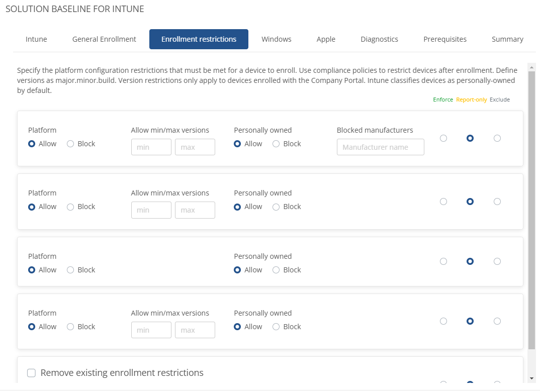Switch to the Diagnostics tab
The image size is (540, 392).
point(379,39)
